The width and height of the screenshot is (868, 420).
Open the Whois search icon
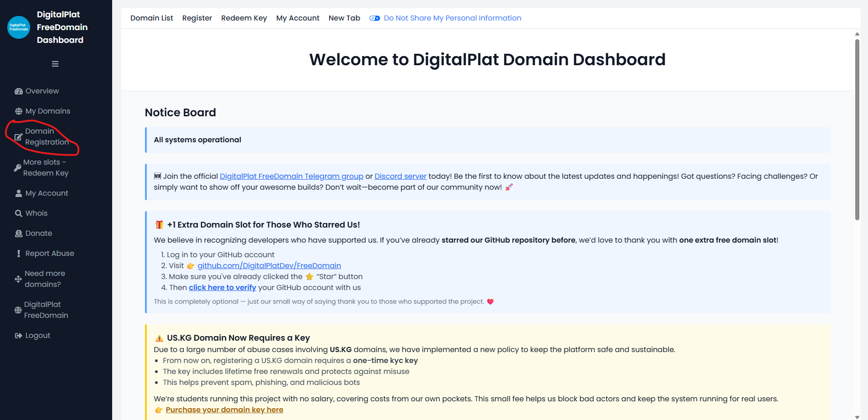click(19, 213)
